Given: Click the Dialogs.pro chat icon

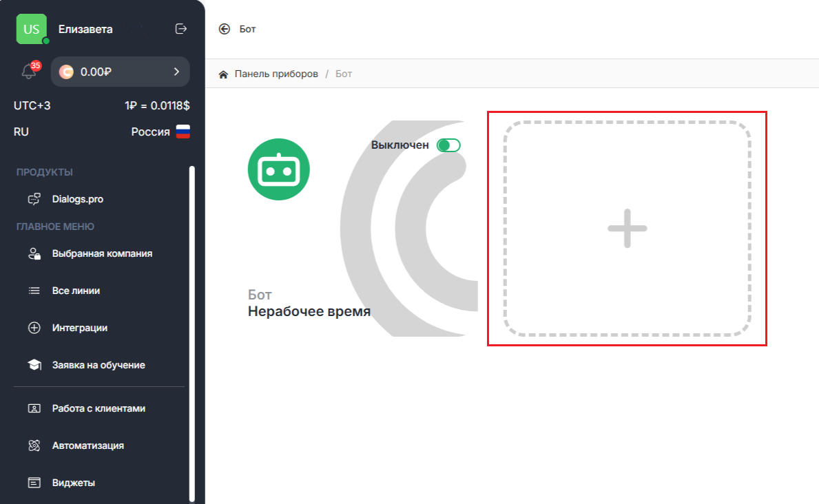Looking at the screenshot, I should [x=34, y=199].
